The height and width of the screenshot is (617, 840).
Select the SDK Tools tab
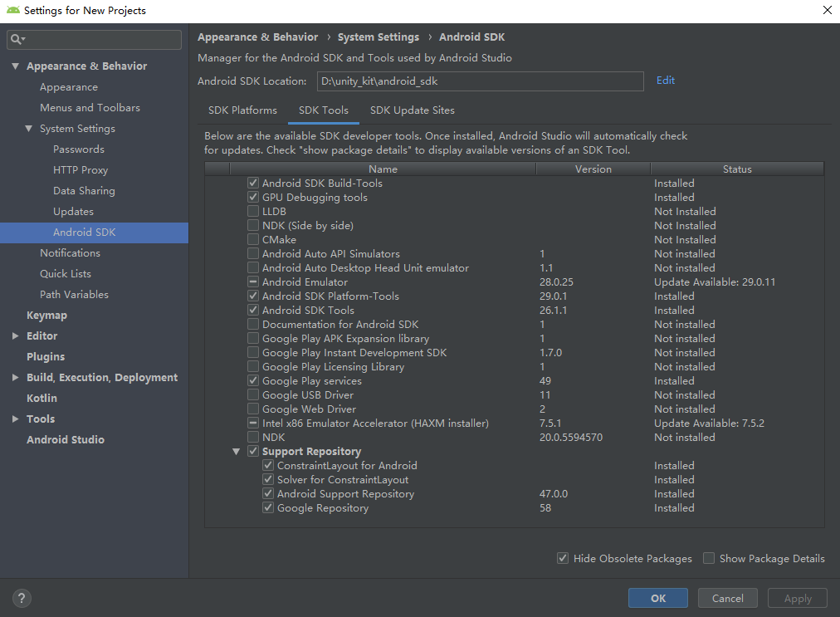point(324,110)
